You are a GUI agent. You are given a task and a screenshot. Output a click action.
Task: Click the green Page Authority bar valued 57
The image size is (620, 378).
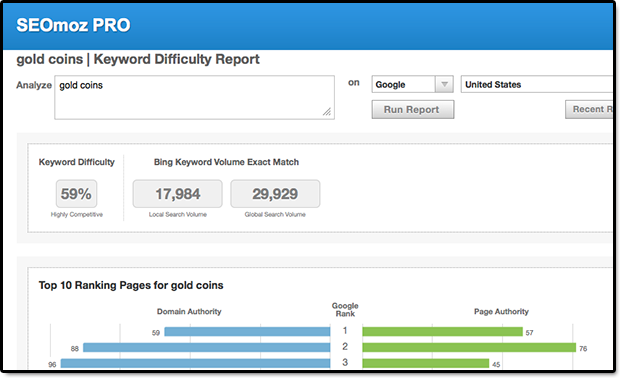tap(442, 332)
